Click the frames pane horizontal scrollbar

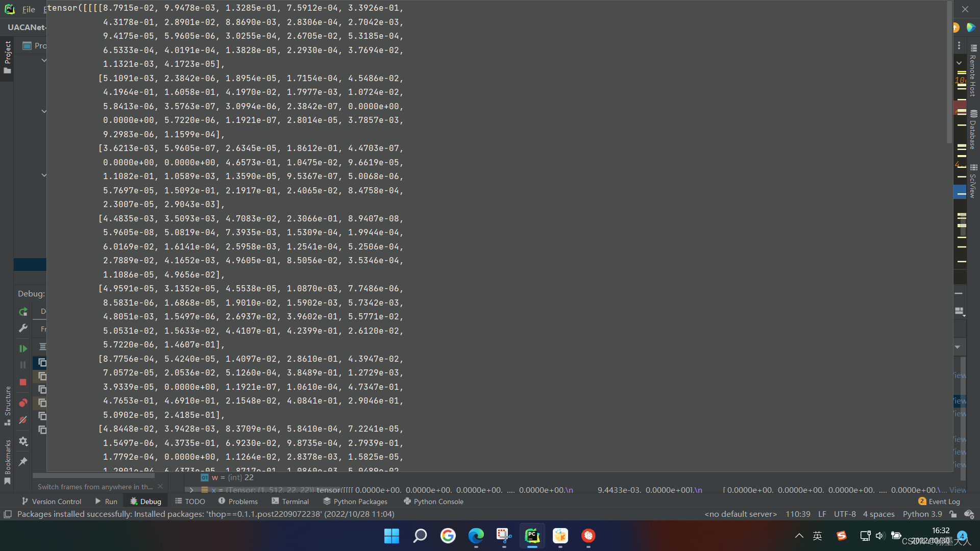94,475
